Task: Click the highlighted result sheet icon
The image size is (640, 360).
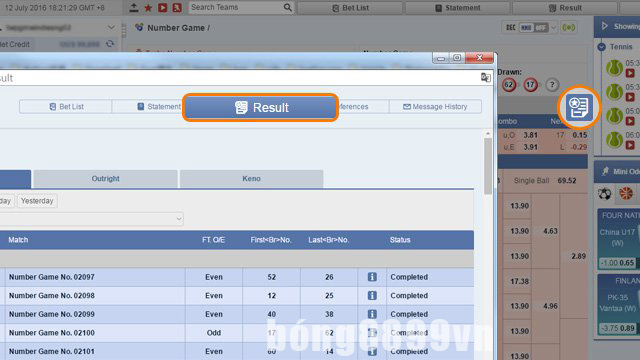Action: tap(579, 107)
